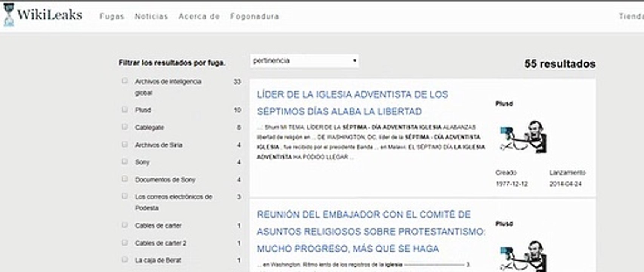Open the Acerca de menu
Image resolution: width=644 pixels, height=272 pixels.
click(199, 16)
